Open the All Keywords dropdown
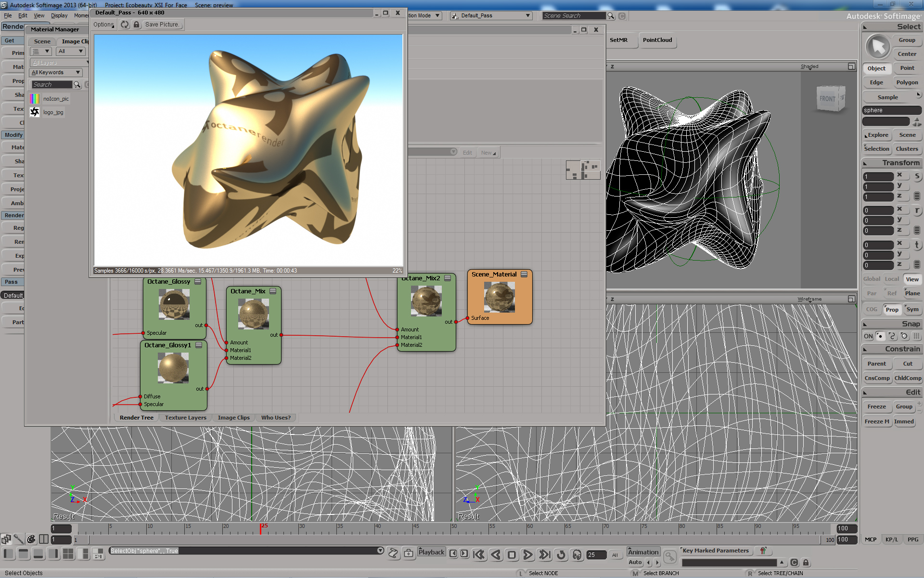 (x=56, y=72)
